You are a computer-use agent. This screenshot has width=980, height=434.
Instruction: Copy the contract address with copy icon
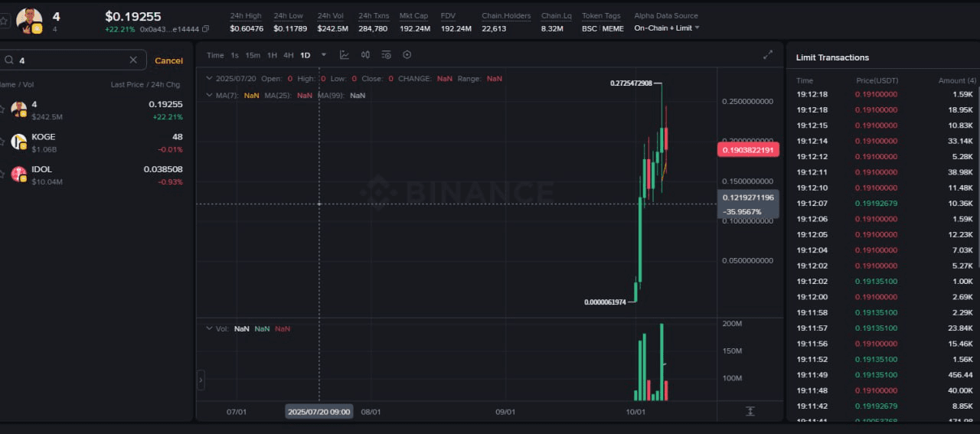point(205,29)
